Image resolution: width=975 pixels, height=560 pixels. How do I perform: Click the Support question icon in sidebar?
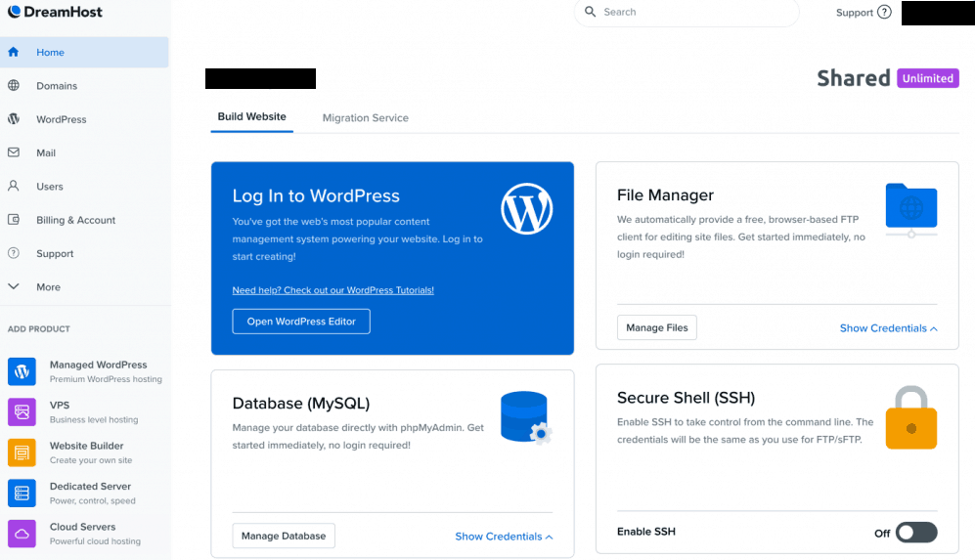(x=13, y=253)
